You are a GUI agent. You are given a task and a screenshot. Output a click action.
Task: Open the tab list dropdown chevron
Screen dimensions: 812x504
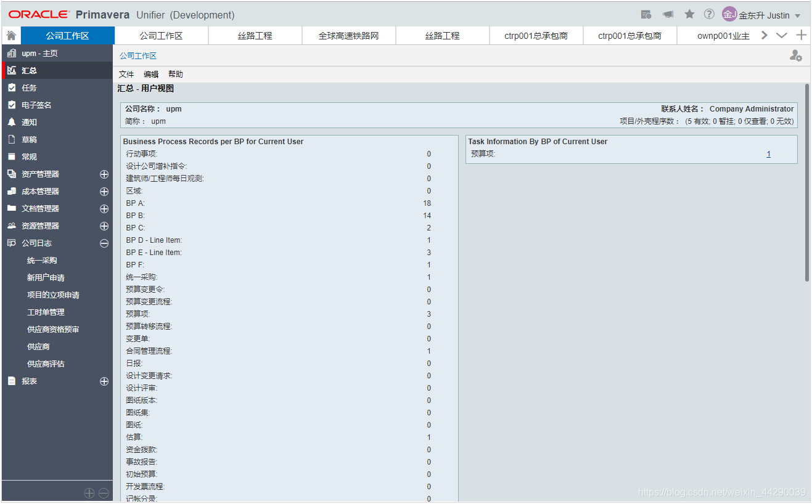pos(781,35)
